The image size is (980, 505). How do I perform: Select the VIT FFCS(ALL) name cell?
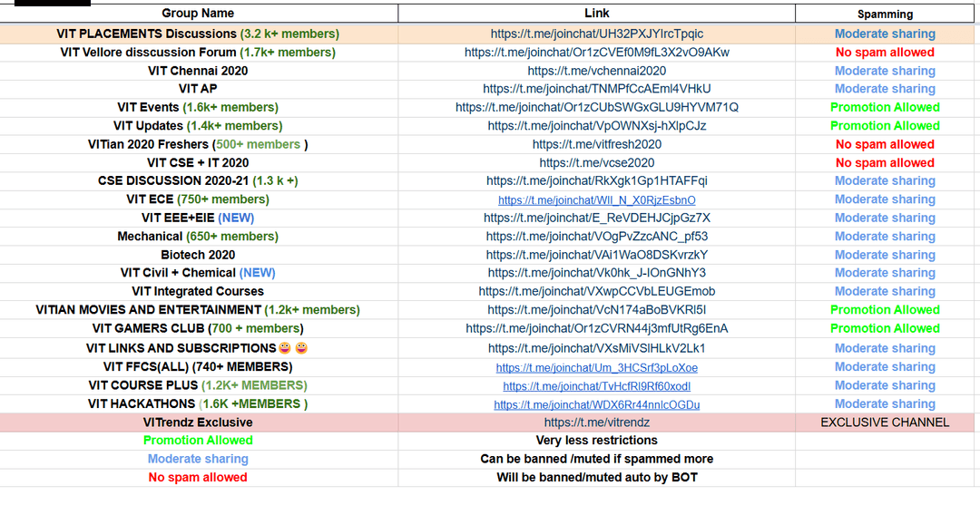point(198,366)
